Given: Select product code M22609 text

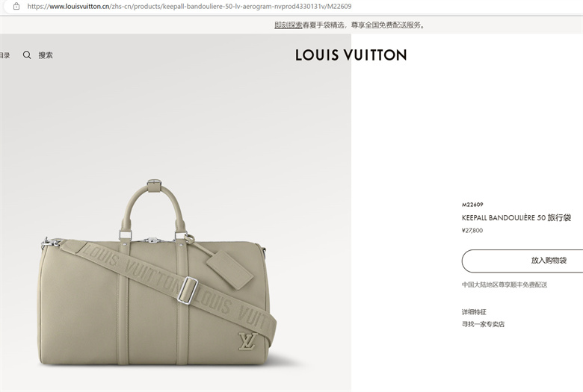Looking at the screenshot, I should (x=472, y=205).
